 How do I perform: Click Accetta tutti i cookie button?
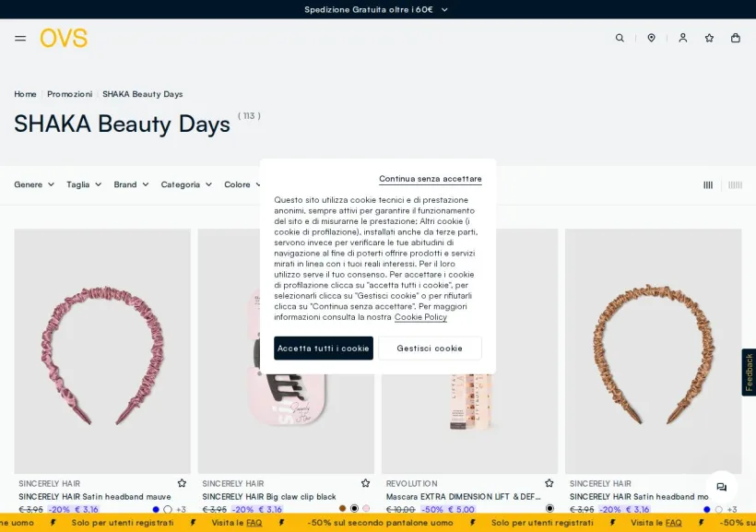point(324,349)
